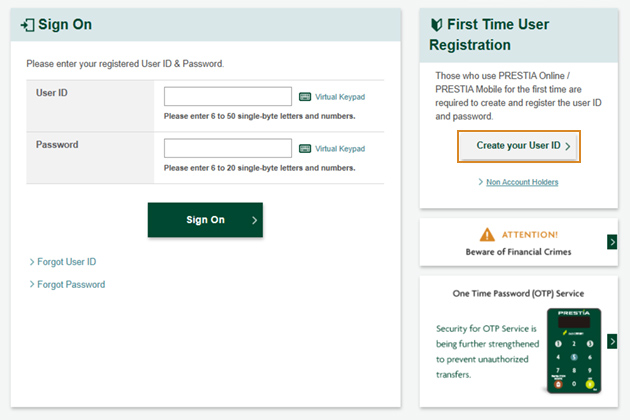Screen dimensions: 630x420
Task: Click the Sign On header icon
Action: [27, 24]
